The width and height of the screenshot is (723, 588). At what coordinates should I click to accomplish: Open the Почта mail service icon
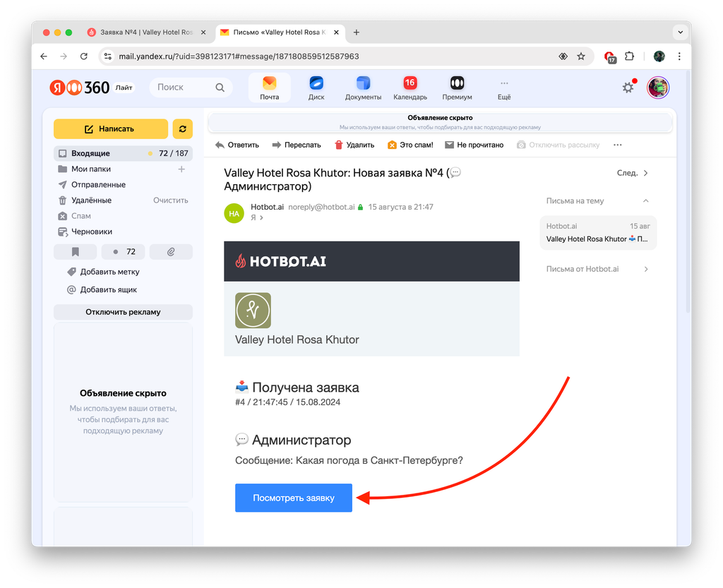[269, 88]
